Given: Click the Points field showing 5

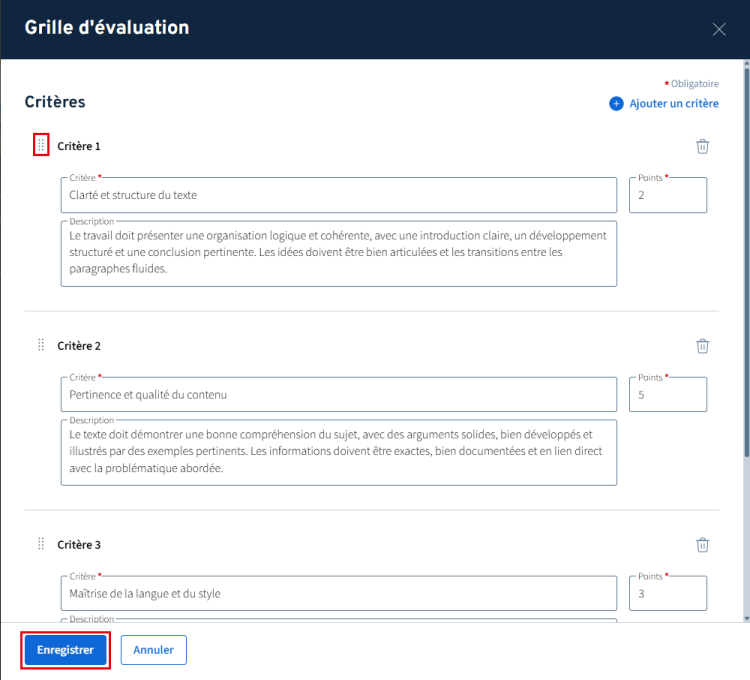Looking at the screenshot, I should (668, 395).
